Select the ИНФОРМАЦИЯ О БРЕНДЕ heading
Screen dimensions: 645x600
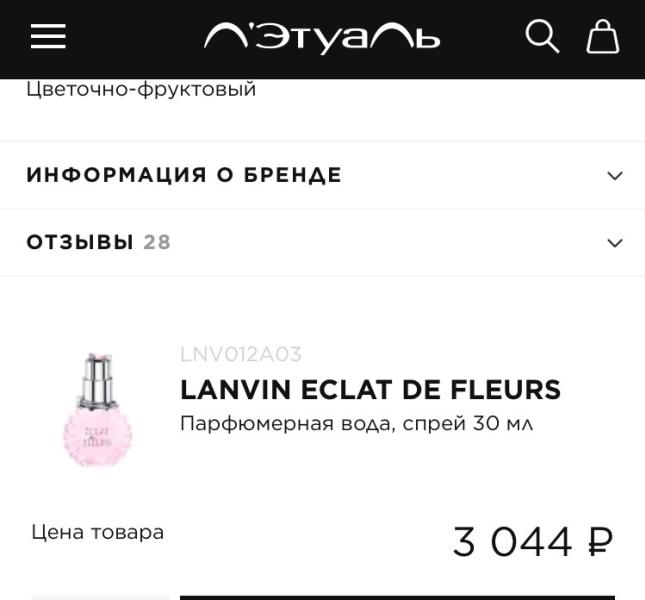(x=184, y=175)
